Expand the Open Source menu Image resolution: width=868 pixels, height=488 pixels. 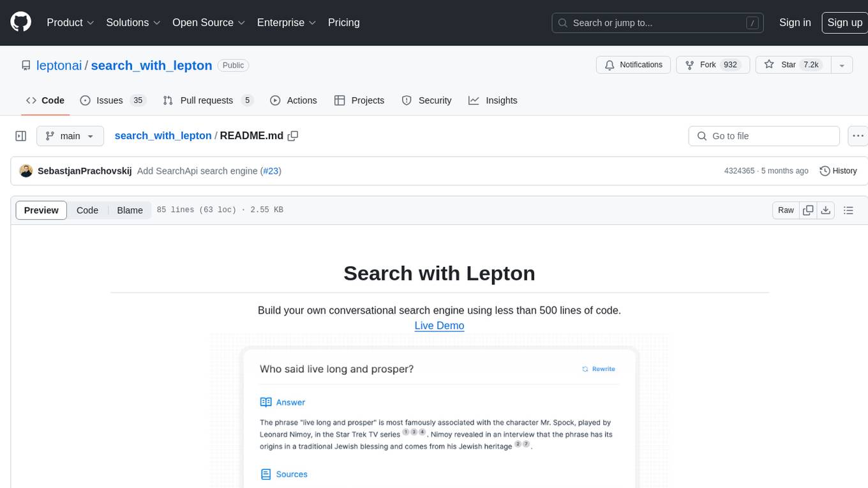point(209,22)
